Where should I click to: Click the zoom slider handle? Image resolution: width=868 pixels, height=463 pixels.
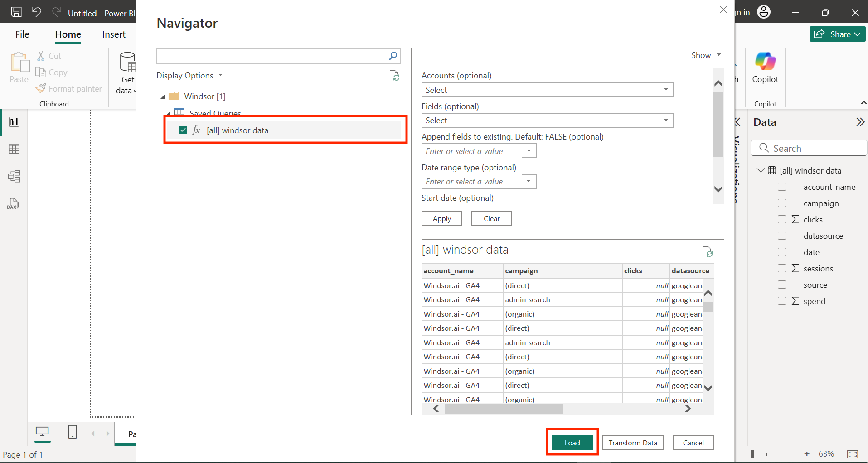(752, 454)
